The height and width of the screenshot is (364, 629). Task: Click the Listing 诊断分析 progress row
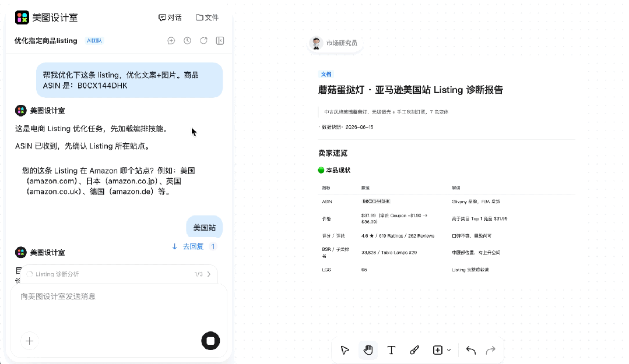point(119,274)
